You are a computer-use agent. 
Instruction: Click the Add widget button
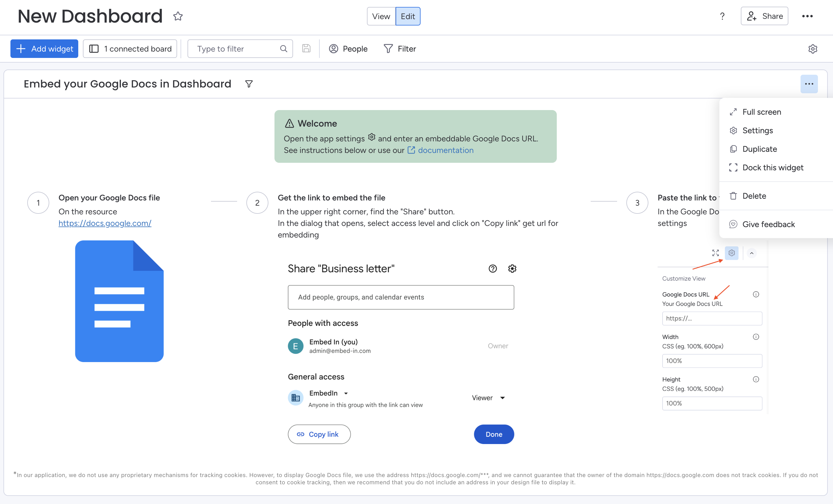click(x=44, y=49)
